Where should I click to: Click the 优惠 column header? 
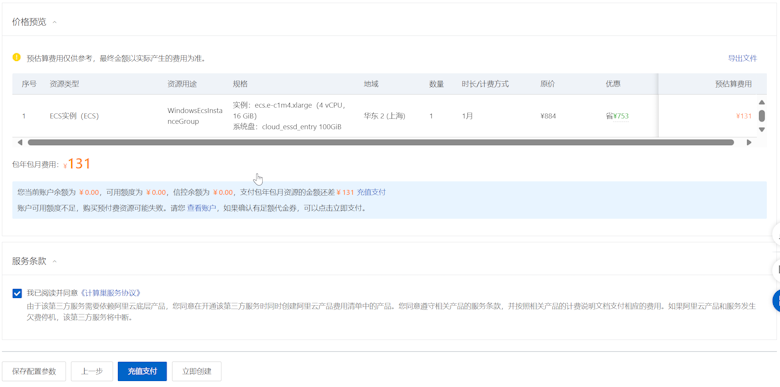[x=613, y=84]
